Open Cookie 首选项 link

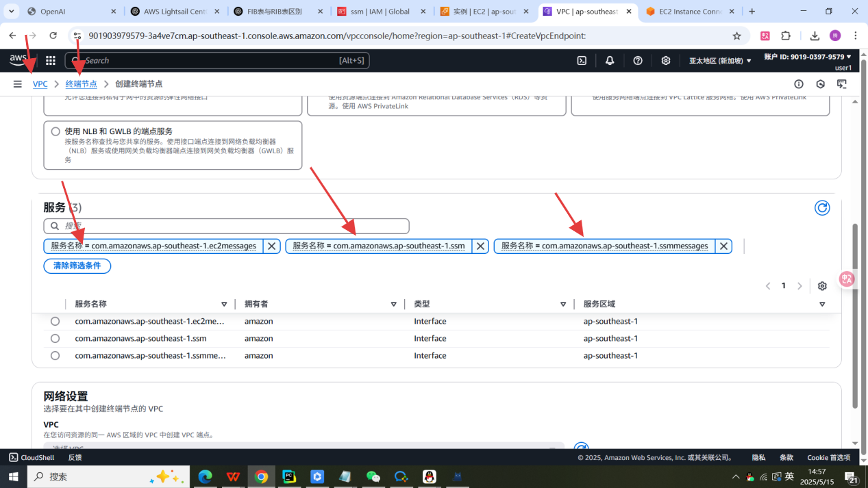coord(829,457)
